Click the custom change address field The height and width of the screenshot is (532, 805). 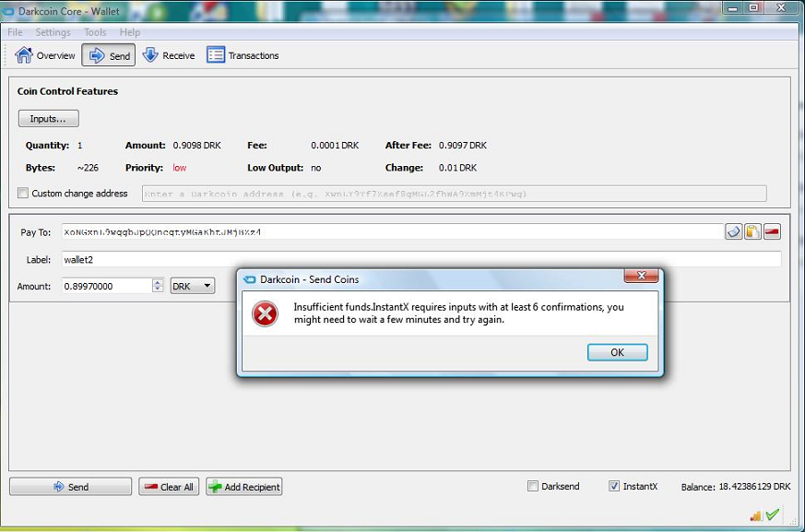(455, 194)
